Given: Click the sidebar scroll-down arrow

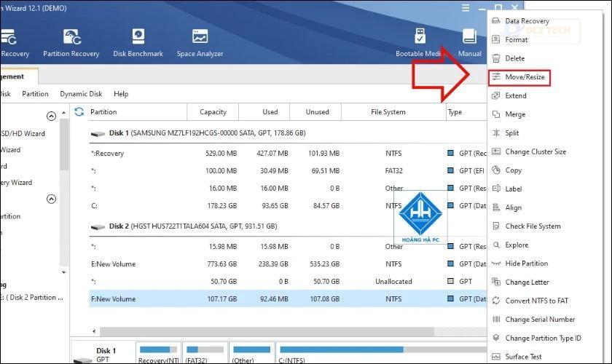Looking at the screenshot, I should [x=64, y=272].
